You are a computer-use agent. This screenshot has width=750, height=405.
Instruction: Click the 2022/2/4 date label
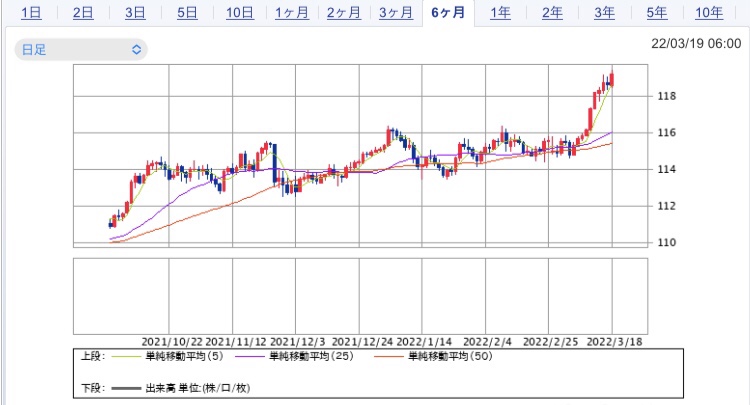click(x=487, y=342)
